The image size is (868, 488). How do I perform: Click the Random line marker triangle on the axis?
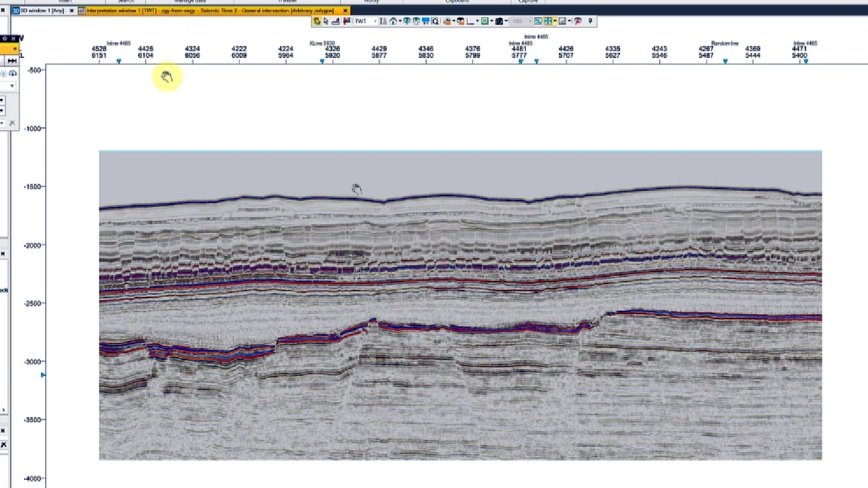coord(725,61)
